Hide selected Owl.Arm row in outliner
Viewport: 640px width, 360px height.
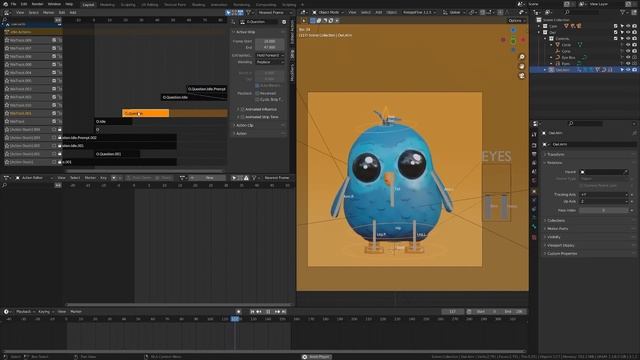pyautogui.click(x=628, y=70)
